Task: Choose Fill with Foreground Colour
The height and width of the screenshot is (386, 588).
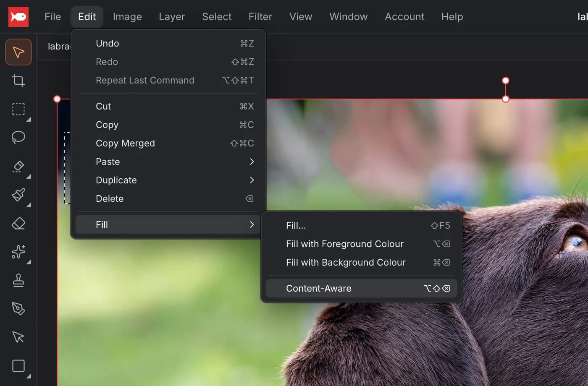Action: tap(362, 244)
